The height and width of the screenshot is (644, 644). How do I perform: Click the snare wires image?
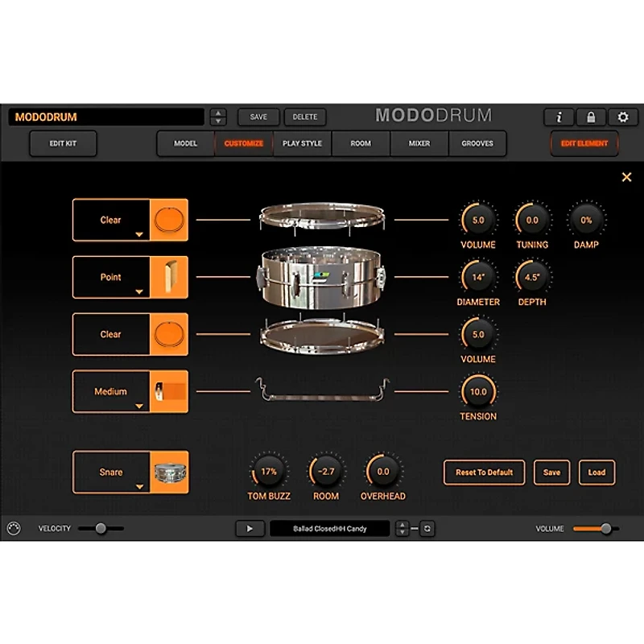click(x=323, y=390)
